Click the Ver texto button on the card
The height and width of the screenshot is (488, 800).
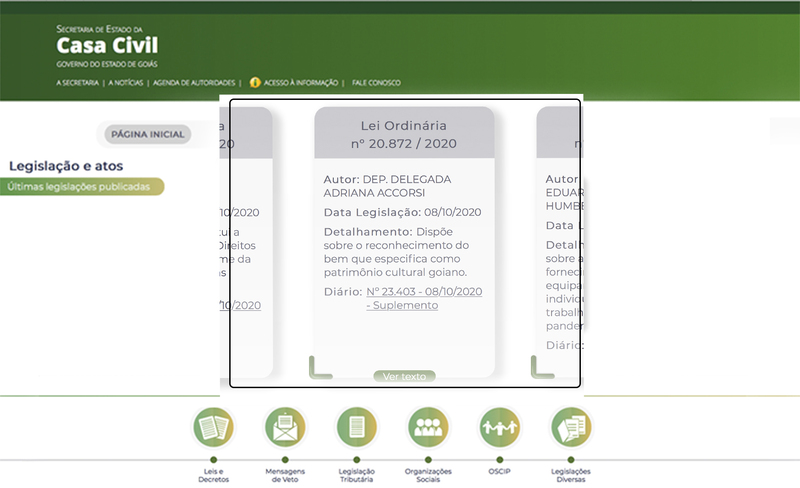(x=404, y=377)
